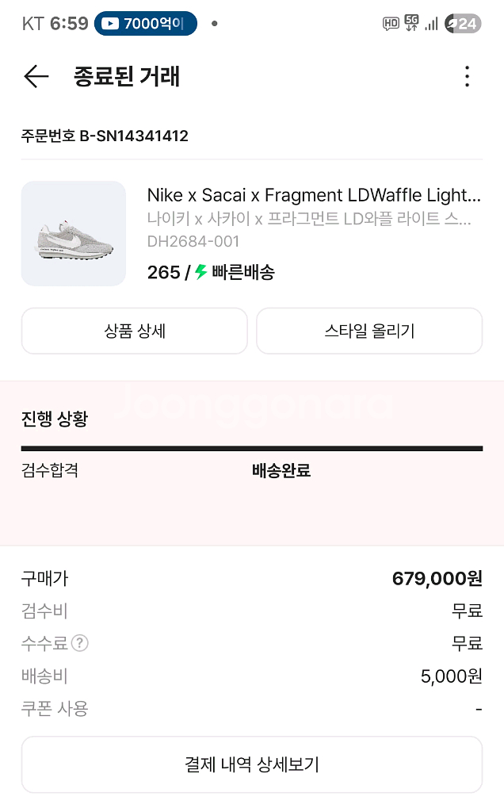Open 결제 내역 상세보기 payment details
The width and height of the screenshot is (504, 812).
coord(252,764)
